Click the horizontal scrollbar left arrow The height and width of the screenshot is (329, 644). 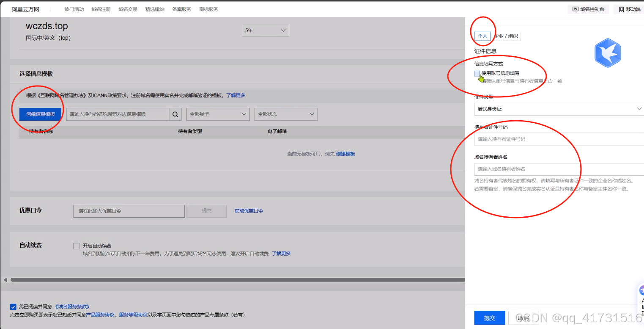[x=5, y=279]
